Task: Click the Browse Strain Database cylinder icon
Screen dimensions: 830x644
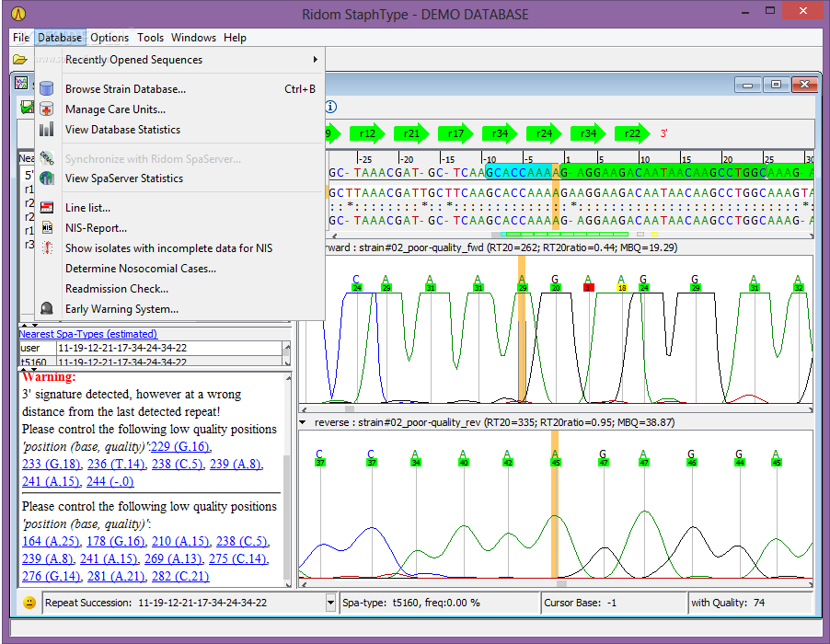Action: coord(47,88)
